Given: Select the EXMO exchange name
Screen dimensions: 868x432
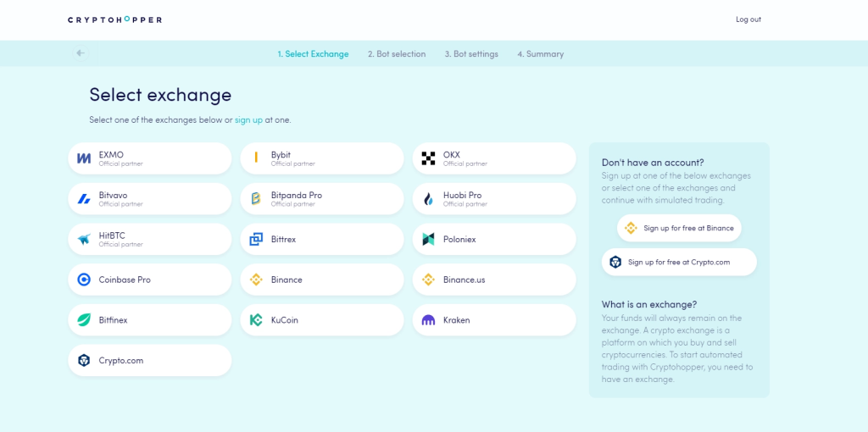Looking at the screenshot, I should click(x=111, y=155).
